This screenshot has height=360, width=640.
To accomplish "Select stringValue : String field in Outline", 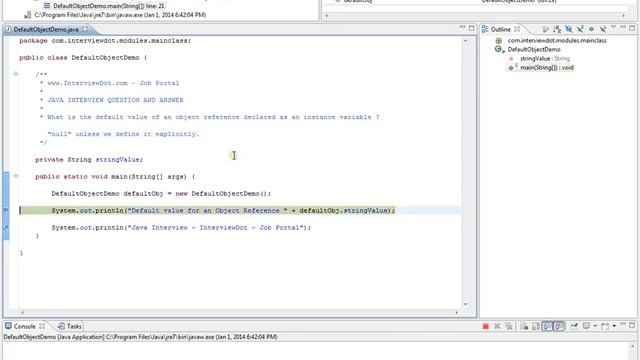I will point(545,58).
